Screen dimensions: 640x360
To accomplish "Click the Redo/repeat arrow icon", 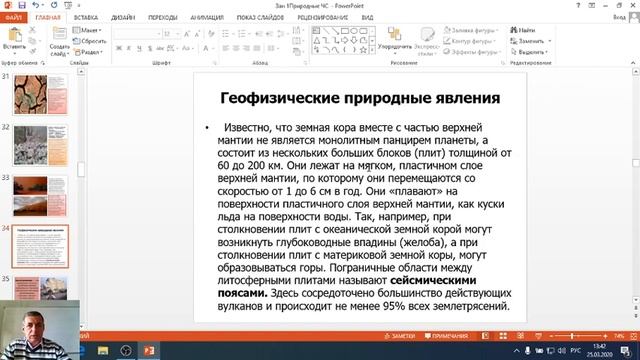I will pos(54,5).
